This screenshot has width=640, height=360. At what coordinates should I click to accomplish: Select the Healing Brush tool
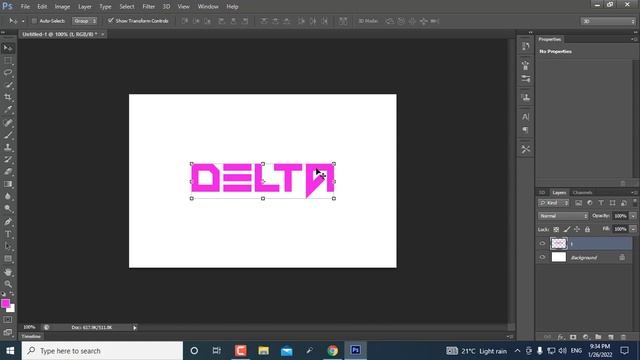click(8, 122)
